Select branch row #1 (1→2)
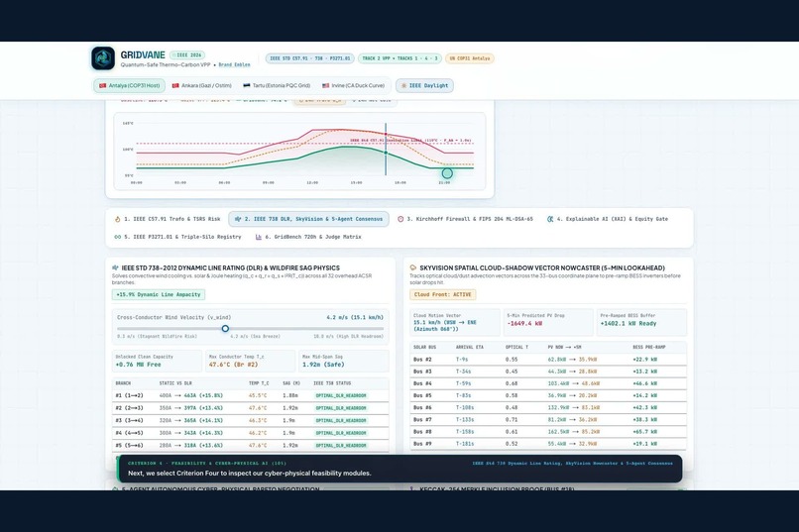Screen dimensions: 799x532 250,395
